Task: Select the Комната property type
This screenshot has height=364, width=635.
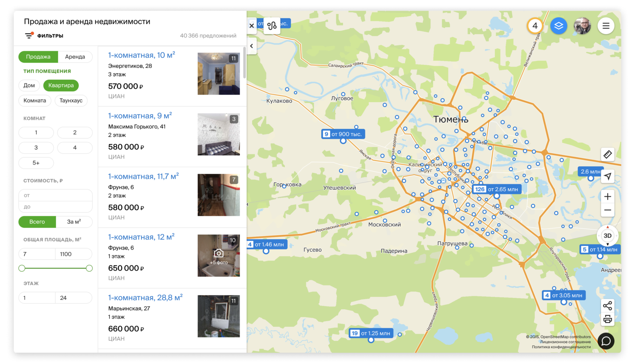Action: click(x=35, y=100)
